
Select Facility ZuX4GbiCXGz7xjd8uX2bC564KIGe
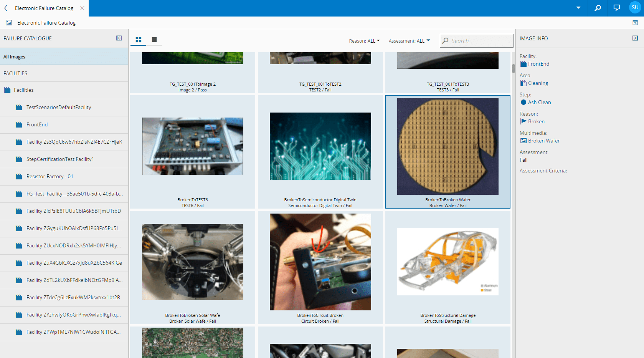tap(64, 263)
